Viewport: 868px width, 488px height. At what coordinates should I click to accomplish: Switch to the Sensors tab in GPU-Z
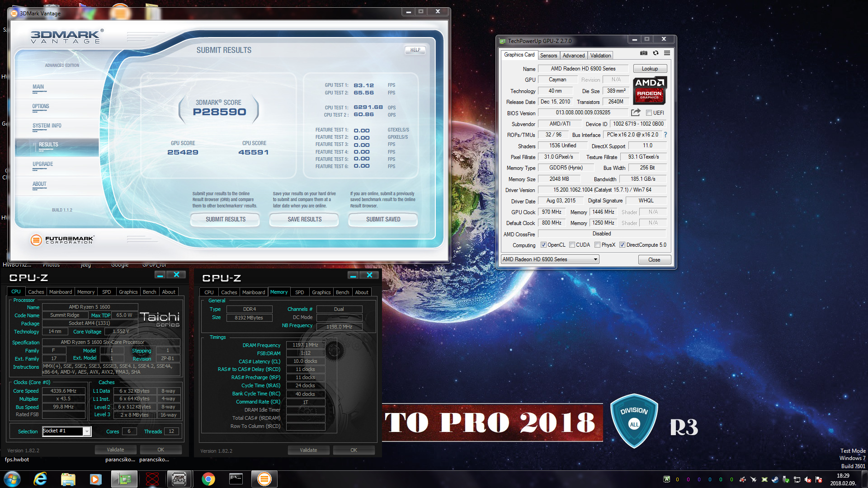pyautogui.click(x=548, y=56)
